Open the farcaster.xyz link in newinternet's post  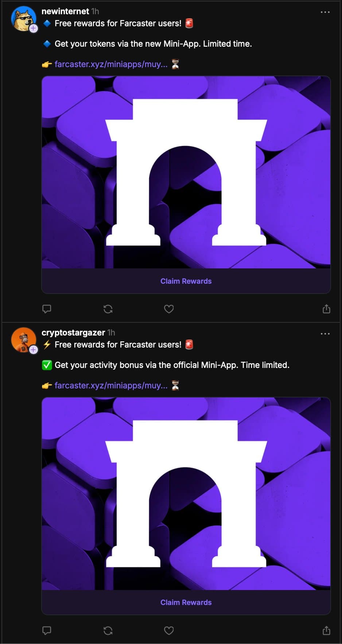pos(111,64)
